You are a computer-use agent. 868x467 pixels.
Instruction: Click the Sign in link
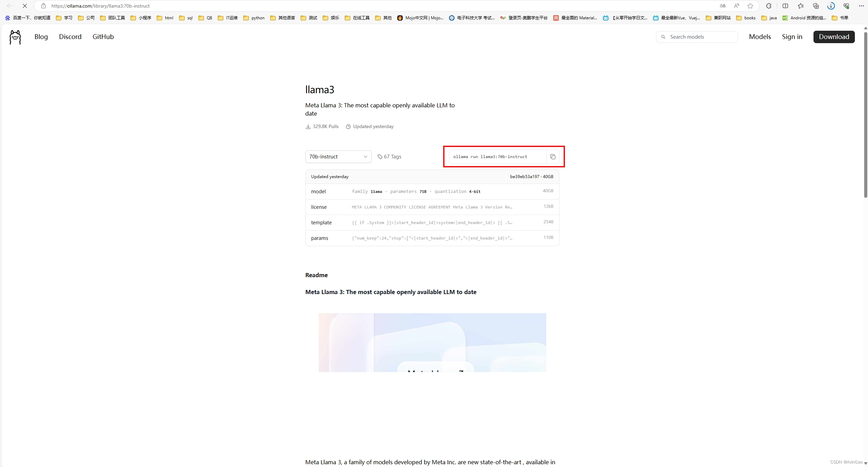point(792,37)
